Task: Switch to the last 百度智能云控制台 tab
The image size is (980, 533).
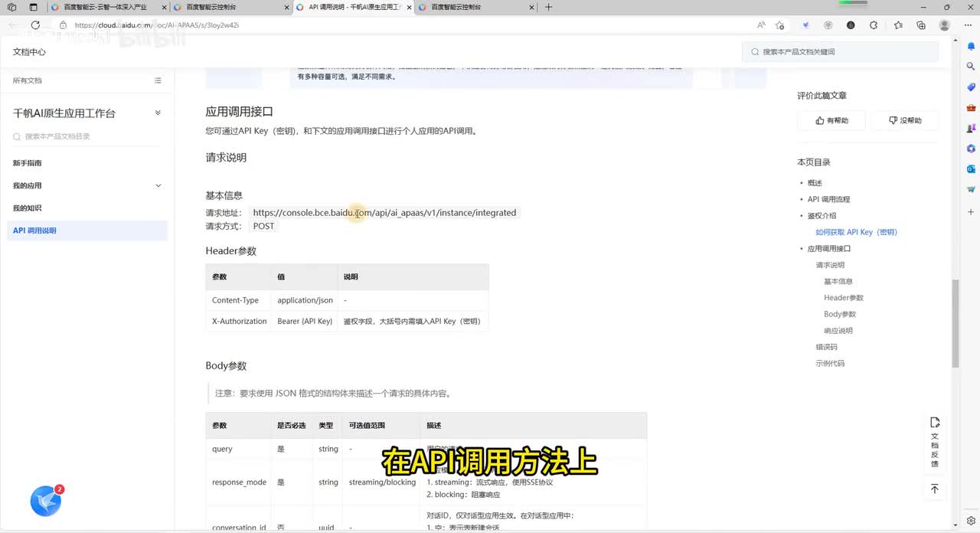Action: tap(473, 7)
